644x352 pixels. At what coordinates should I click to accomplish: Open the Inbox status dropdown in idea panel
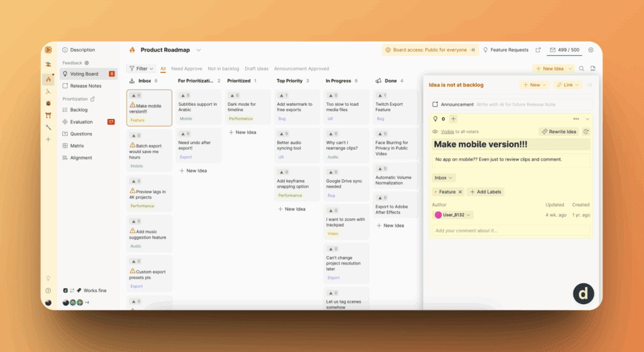(443, 178)
